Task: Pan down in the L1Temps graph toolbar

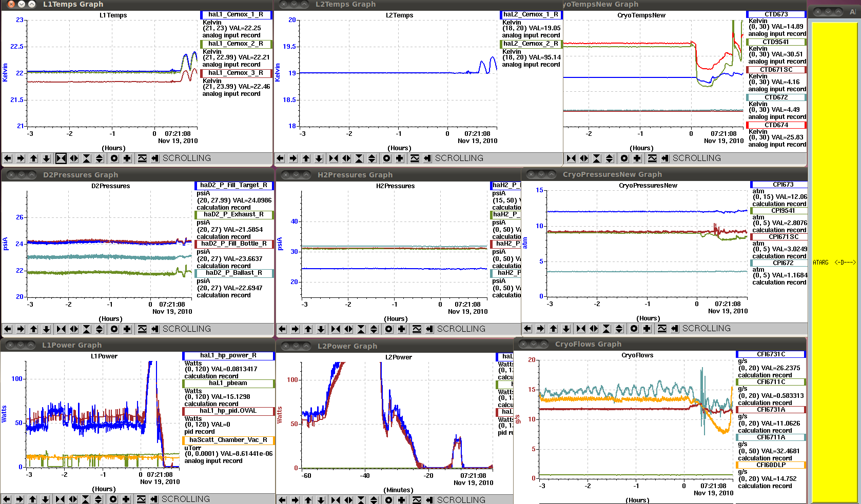Action: pos(47,158)
